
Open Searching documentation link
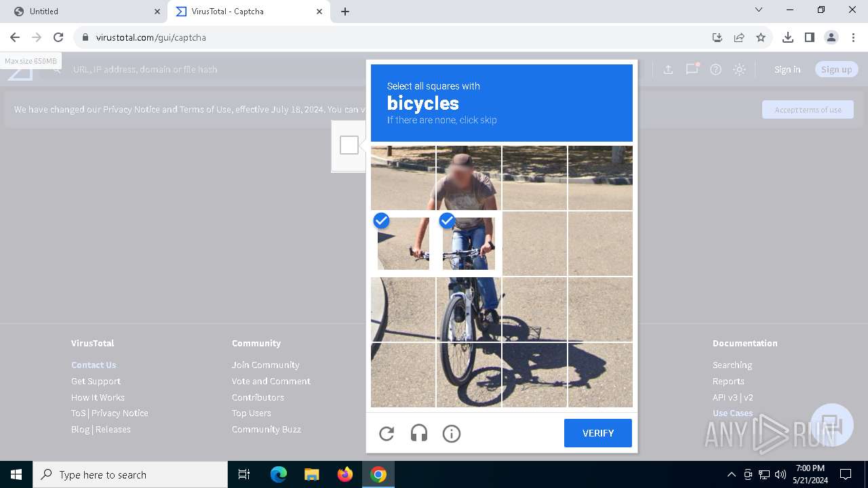(732, 365)
